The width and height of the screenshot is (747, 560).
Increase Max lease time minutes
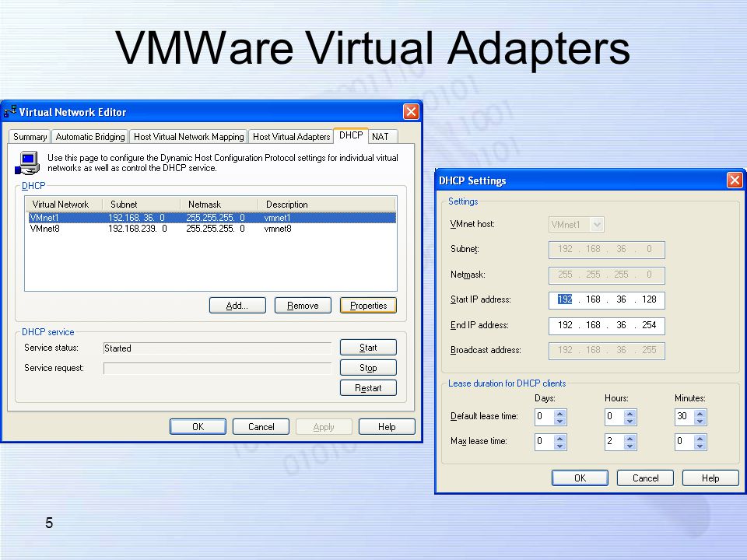point(700,438)
